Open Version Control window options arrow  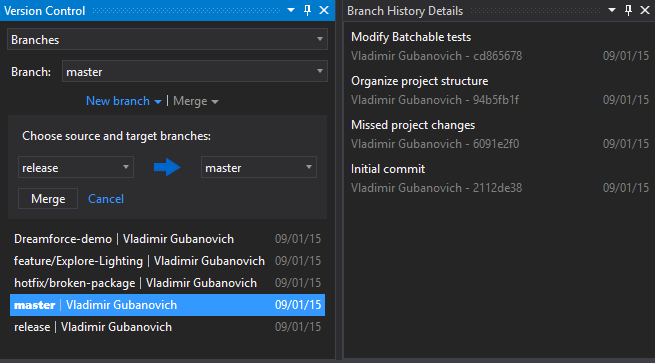click(291, 10)
